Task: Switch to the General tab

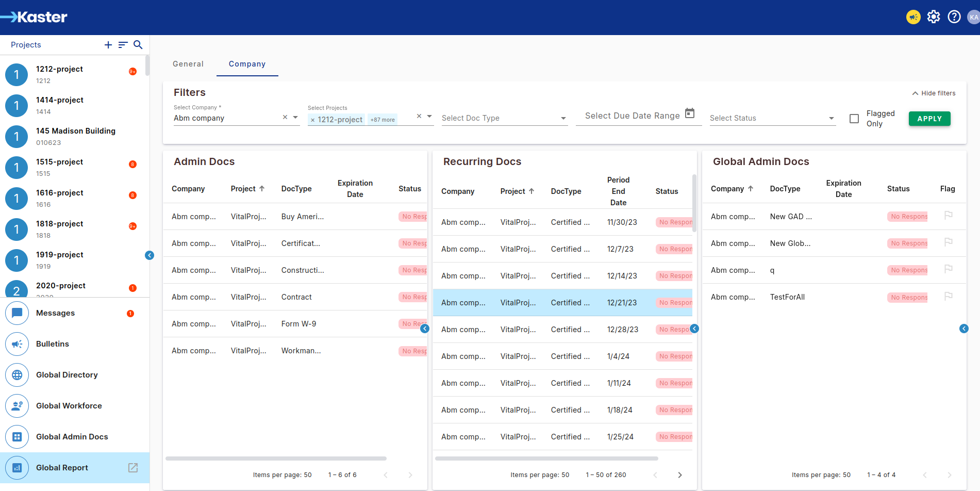Action: pyautogui.click(x=188, y=64)
